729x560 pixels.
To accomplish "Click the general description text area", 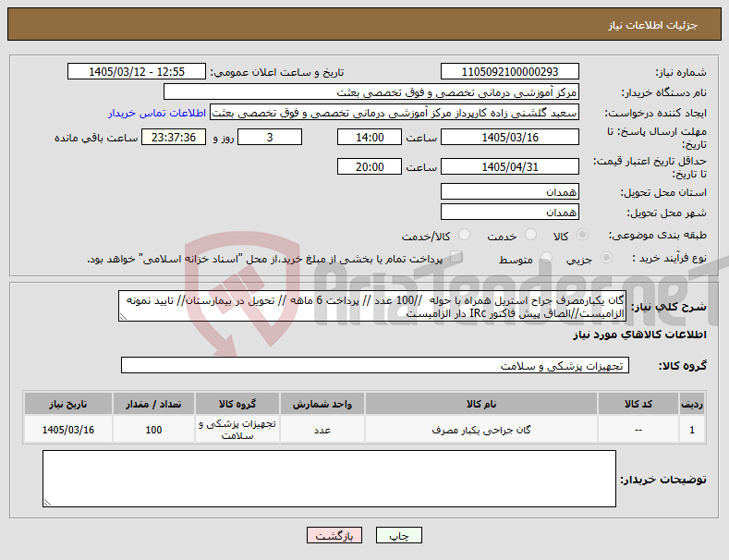I will click(372, 306).
